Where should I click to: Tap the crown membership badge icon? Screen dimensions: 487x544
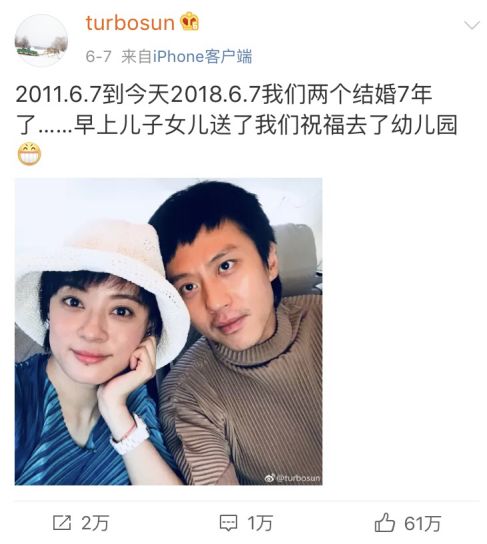190,21
